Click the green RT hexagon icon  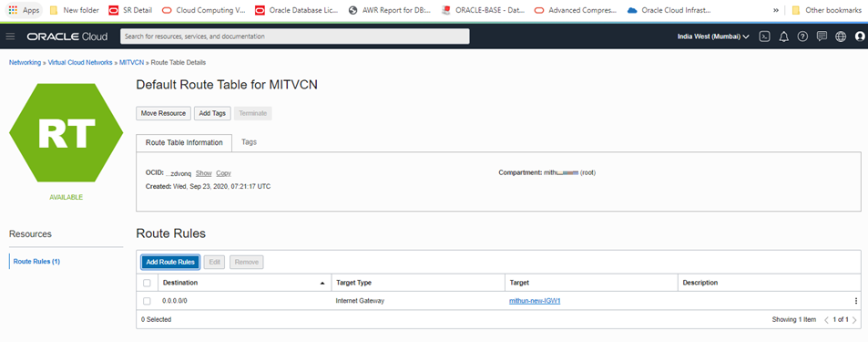pos(66,133)
